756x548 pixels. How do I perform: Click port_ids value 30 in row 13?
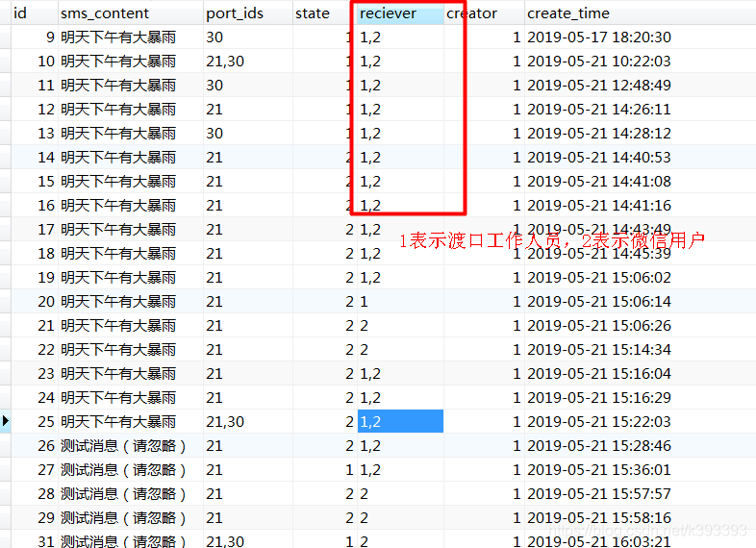point(248,133)
